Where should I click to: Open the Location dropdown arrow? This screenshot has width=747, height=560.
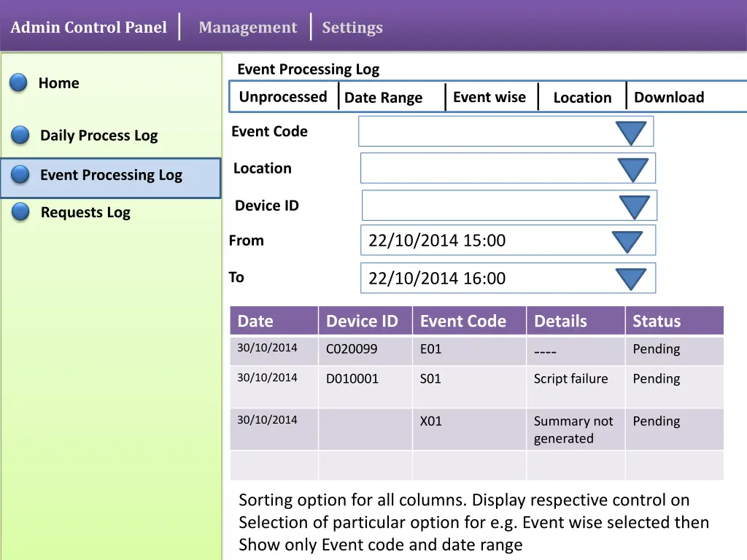click(x=632, y=170)
